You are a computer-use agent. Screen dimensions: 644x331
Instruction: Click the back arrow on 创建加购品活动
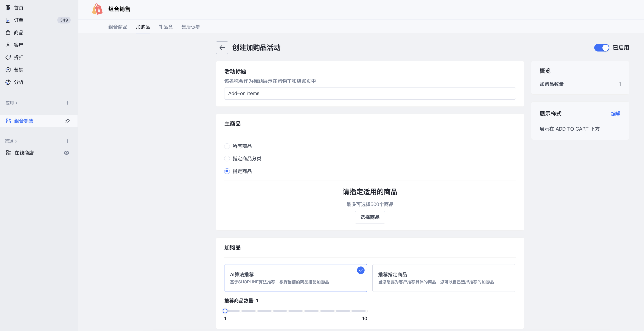coord(222,48)
